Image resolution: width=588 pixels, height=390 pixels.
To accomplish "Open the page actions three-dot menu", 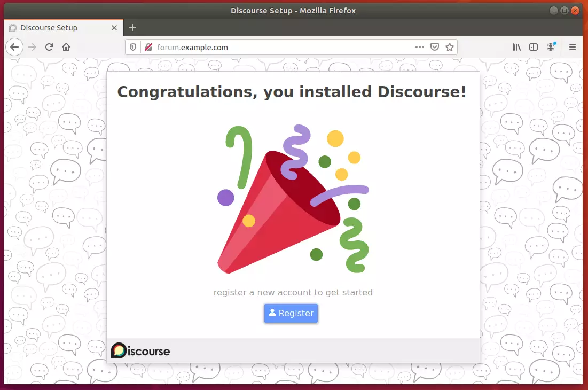I will 420,47.
